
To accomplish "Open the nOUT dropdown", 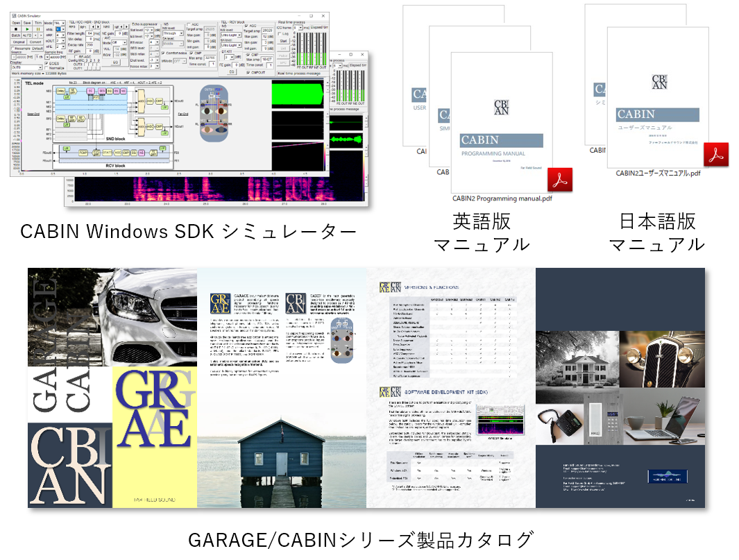I will coord(60,41).
